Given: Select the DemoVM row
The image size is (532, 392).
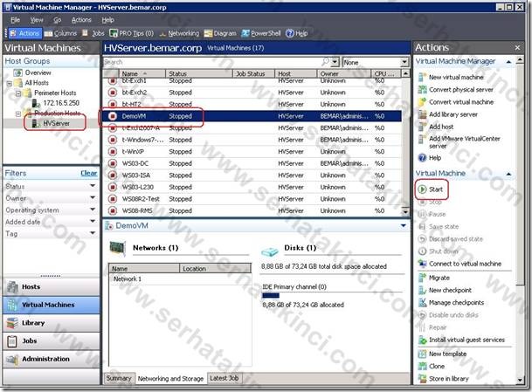Looking at the screenshot, I should point(252,116).
